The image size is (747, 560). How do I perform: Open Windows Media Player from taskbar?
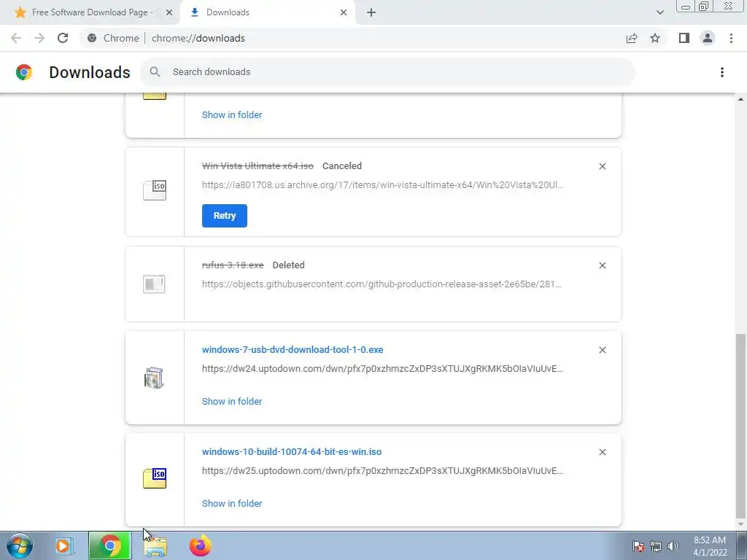pos(64,545)
